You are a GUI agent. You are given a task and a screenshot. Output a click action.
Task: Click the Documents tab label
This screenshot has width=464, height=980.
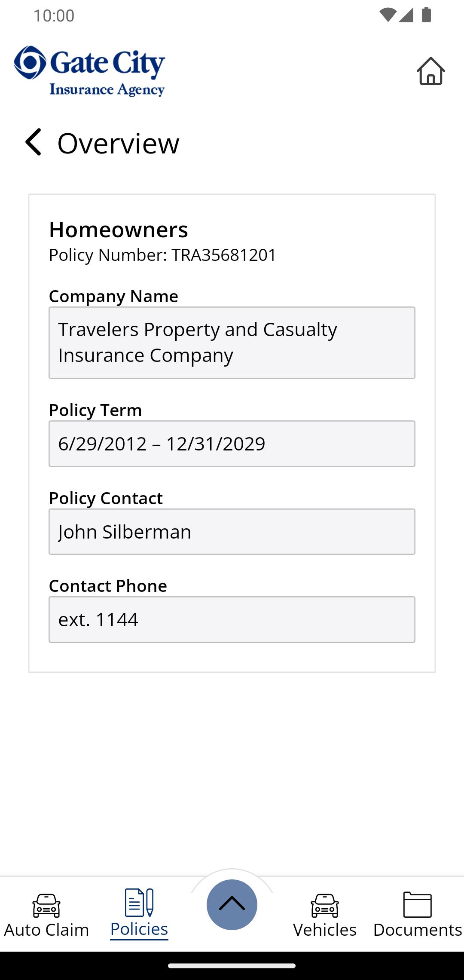point(418,930)
